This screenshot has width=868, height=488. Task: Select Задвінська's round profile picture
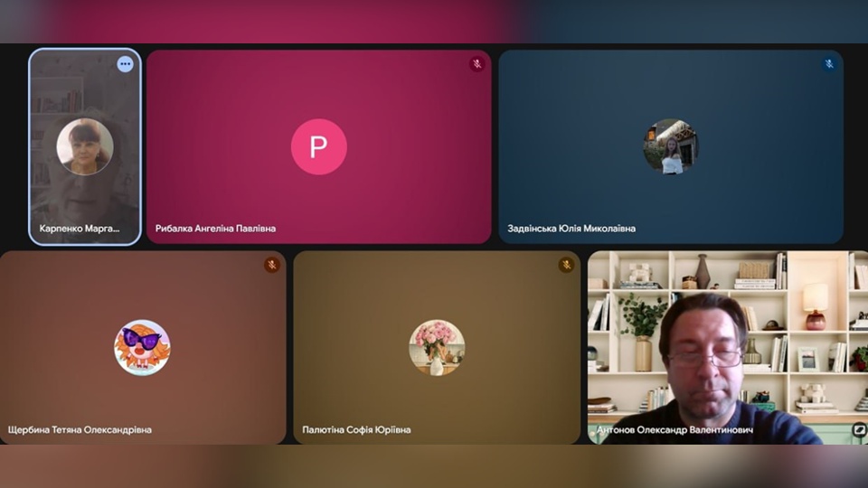pos(671,146)
